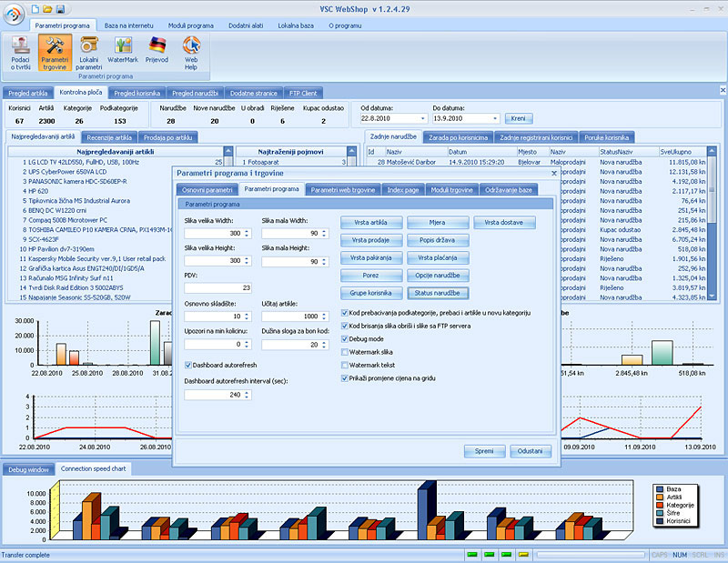The image size is (728, 563).
Task: Close the dashboard tab panel with X
Action: click(x=723, y=90)
